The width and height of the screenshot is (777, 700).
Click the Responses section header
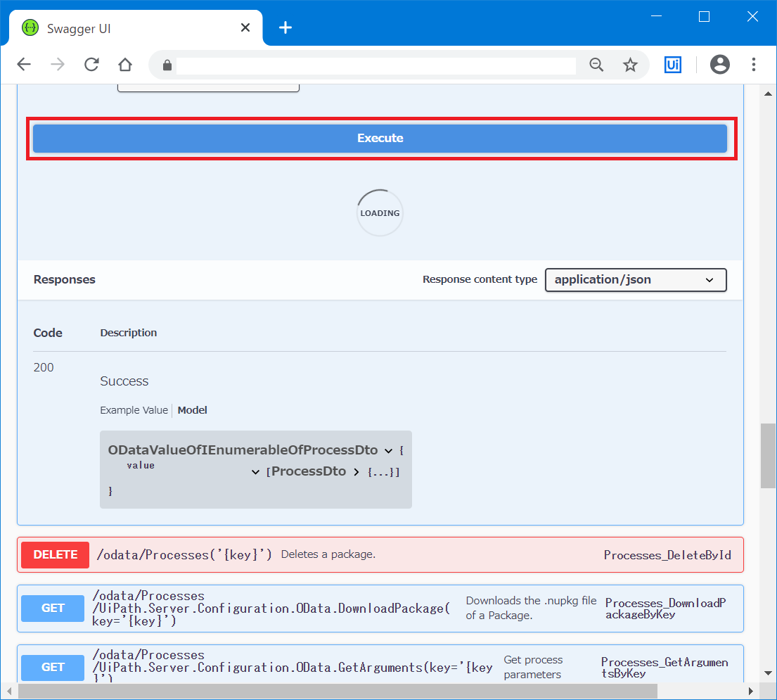pyautogui.click(x=65, y=279)
